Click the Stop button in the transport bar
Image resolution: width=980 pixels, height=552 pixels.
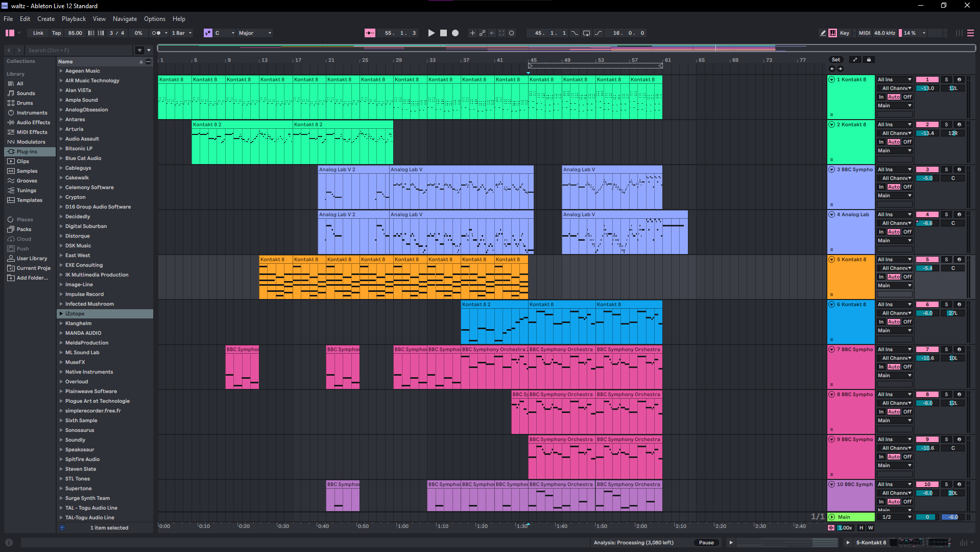[443, 33]
